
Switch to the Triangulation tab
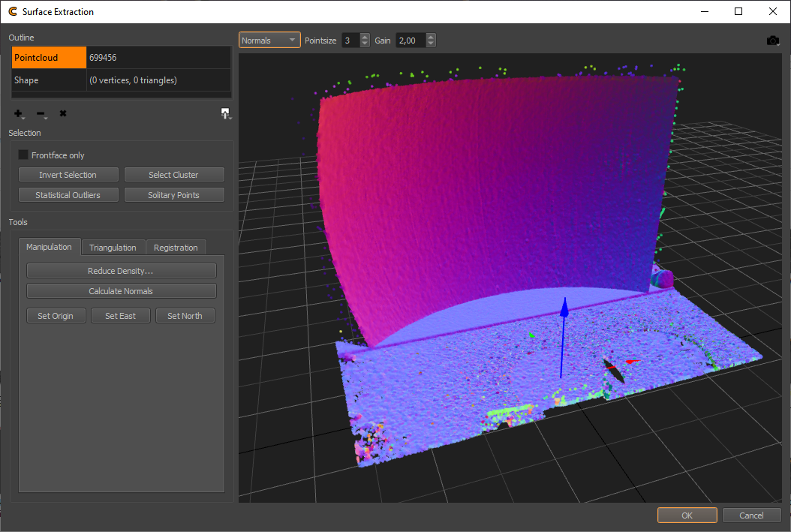point(113,247)
